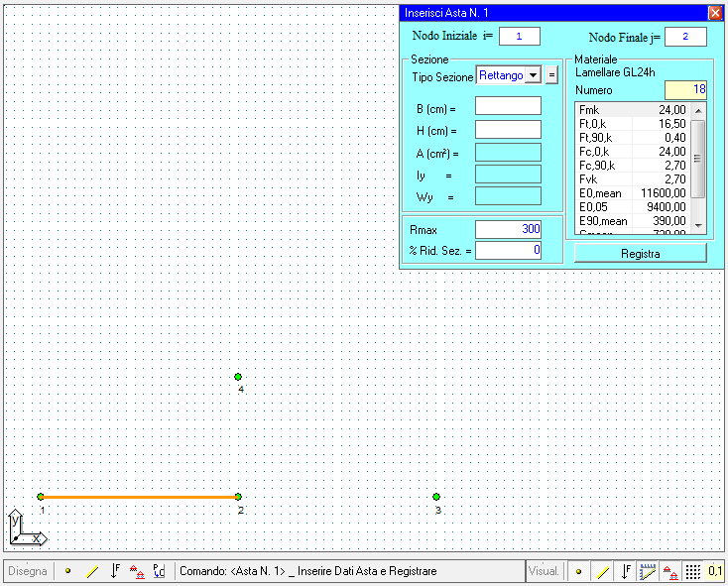
Task: Click node 4 on the canvas
Action: (238, 377)
